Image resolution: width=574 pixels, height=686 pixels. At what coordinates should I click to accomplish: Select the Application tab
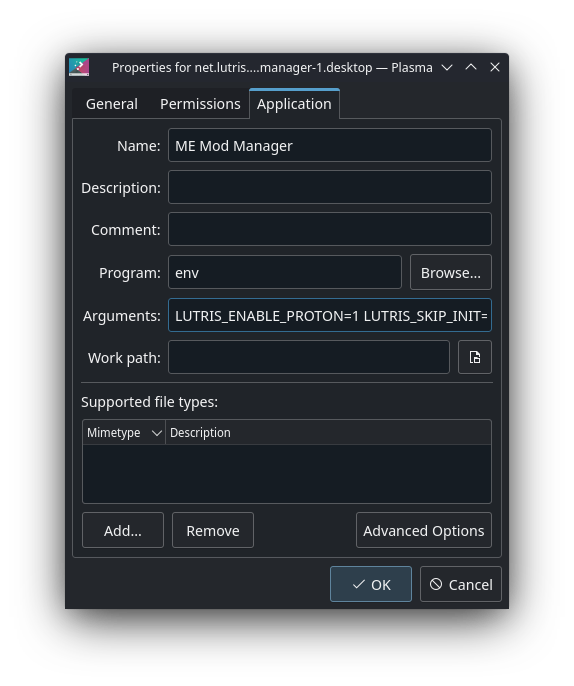(294, 104)
